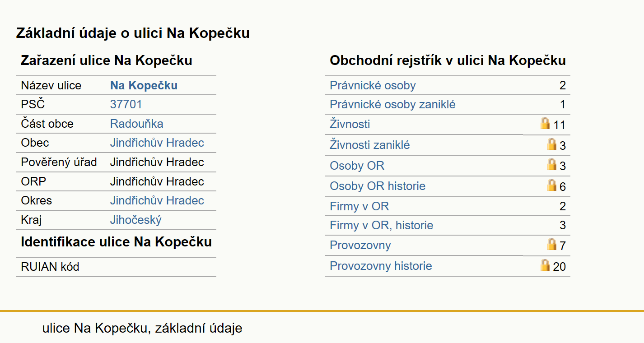
Task: Open postal code 37701 link
Action: pyautogui.click(x=126, y=104)
